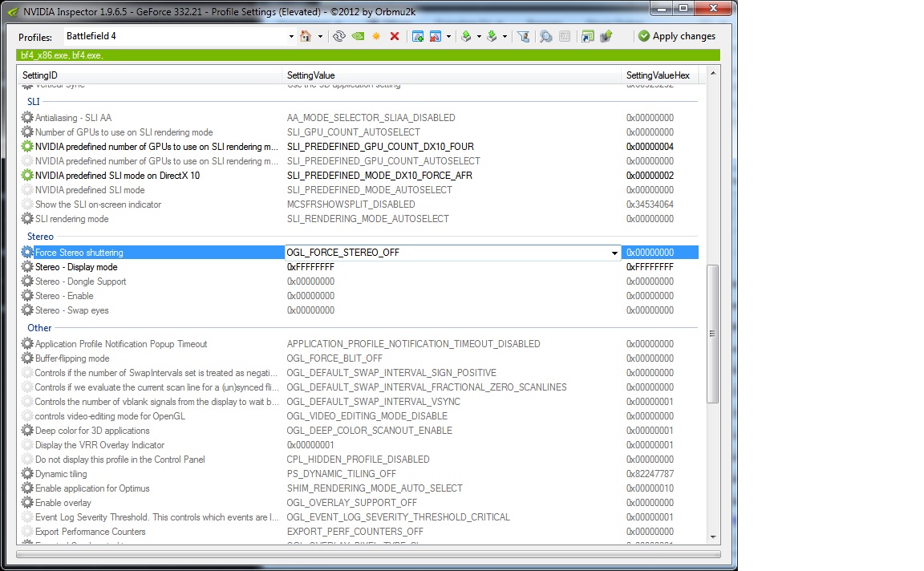Click the hex value 0x82247787
Screen dimensions: 924x571
650,474
